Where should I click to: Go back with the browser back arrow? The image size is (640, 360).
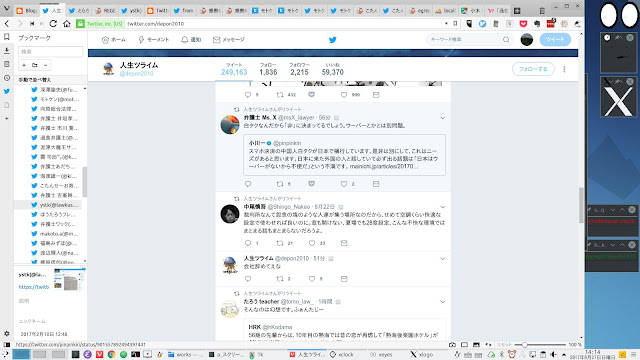click(x=7, y=24)
